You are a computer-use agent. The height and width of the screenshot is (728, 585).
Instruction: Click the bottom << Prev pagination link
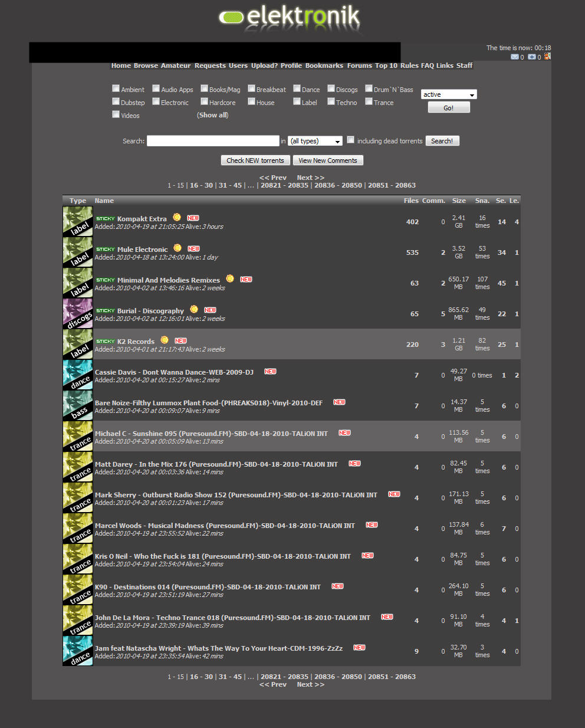pos(273,684)
